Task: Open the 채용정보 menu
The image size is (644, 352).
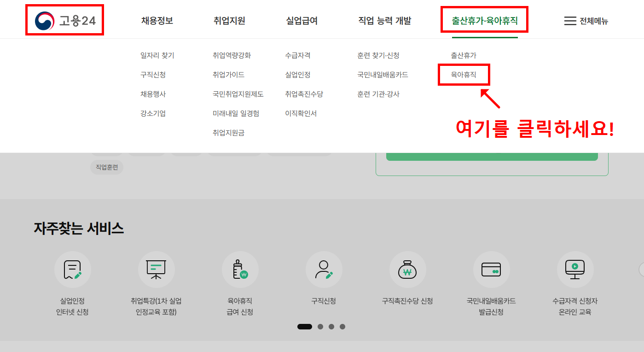Action: (156, 21)
